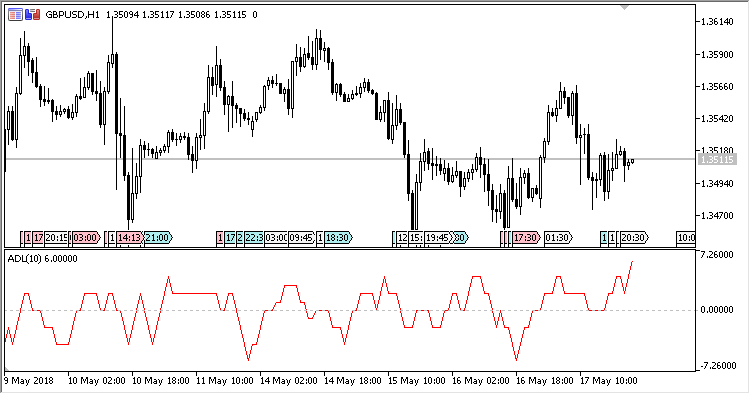Click the highlighted current price 1.35115 label
Viewport: 750px width, 394px height.
point(717,159)
